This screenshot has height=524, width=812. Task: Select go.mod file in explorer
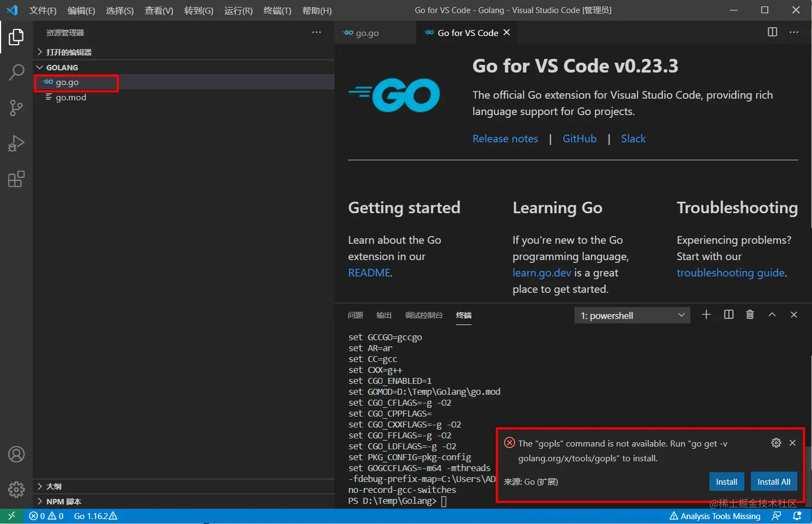point(183,98)
